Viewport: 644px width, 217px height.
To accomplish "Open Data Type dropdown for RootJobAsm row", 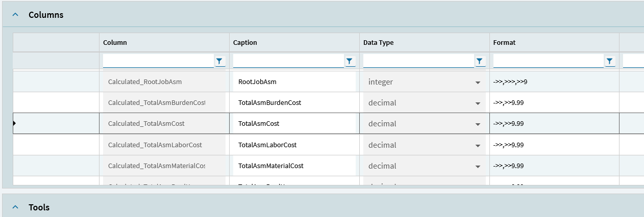I will point(478,82).
